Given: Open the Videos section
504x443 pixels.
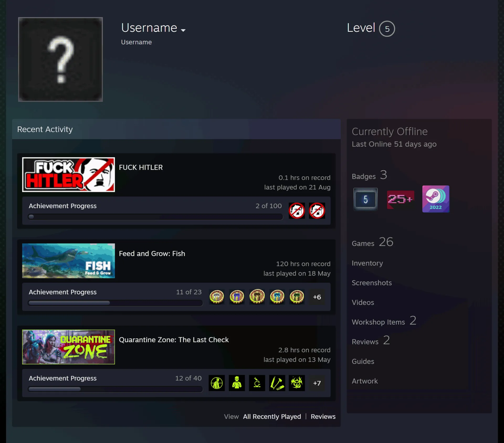Looking at the screenshot, I should pyautogui.click(x=363, y=302).
